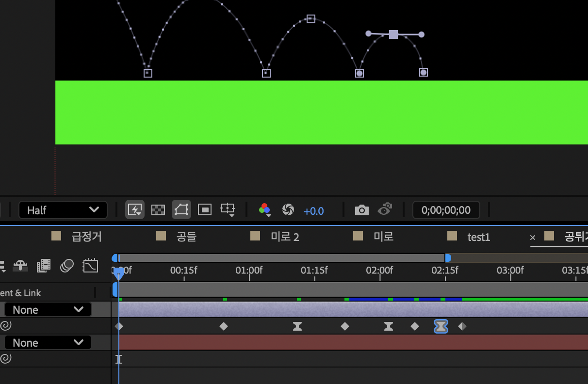Screen dimensions: 588x384
Task: Select the last diamond keyframe after 02:15f
Action: (x=462, y=326)
